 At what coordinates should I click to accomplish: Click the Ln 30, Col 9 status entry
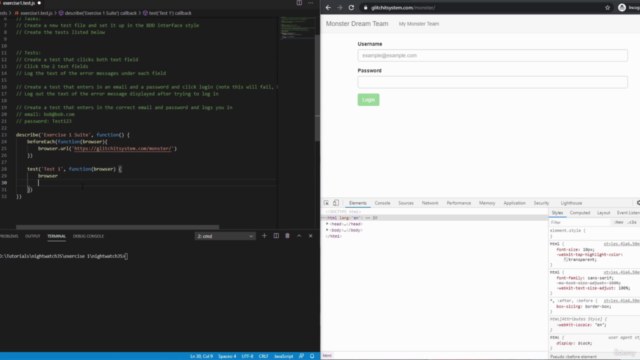[201, 356]
